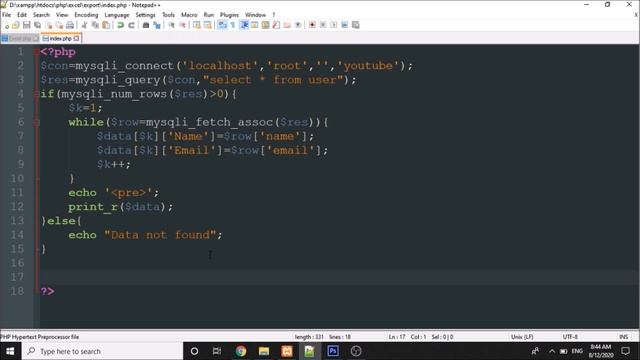The width and height of the screenshot is (640, 360).
Task: Open Find with the binoculars icon
Action: [x=146, y=25]
